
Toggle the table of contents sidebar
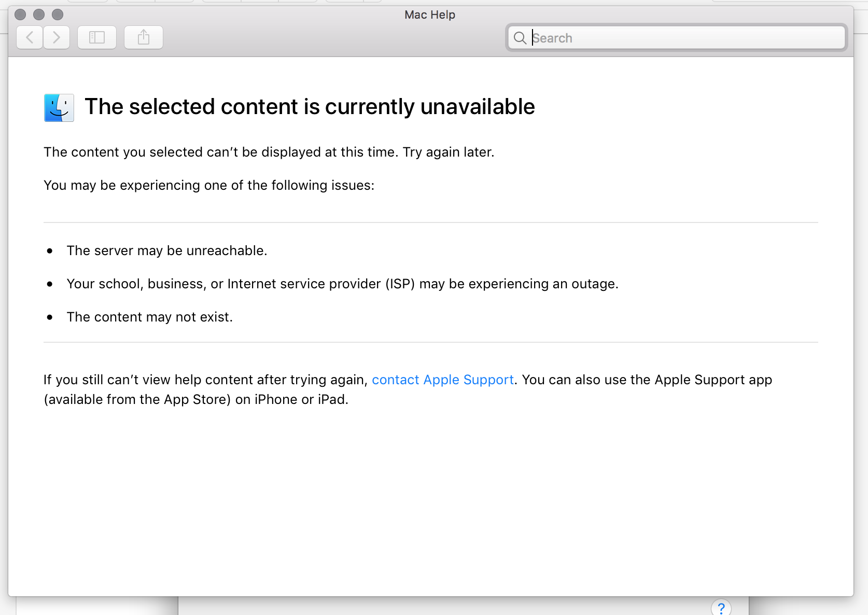tap(97, 37)
